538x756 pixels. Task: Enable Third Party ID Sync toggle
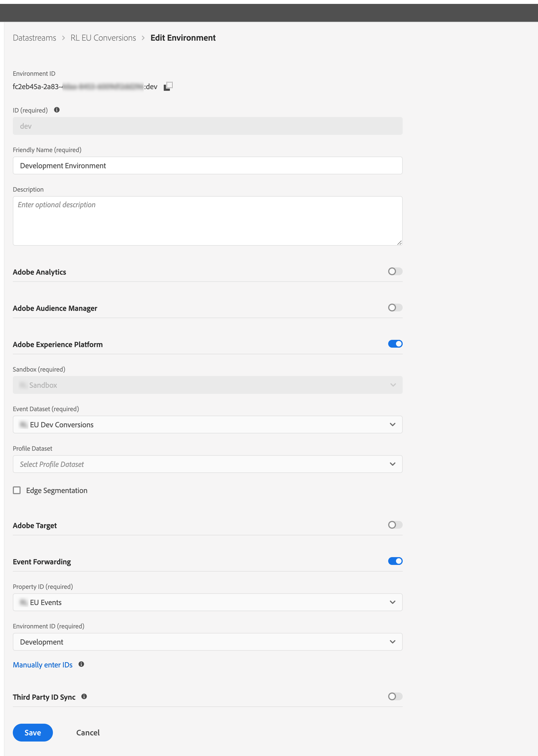click(395, 697)
